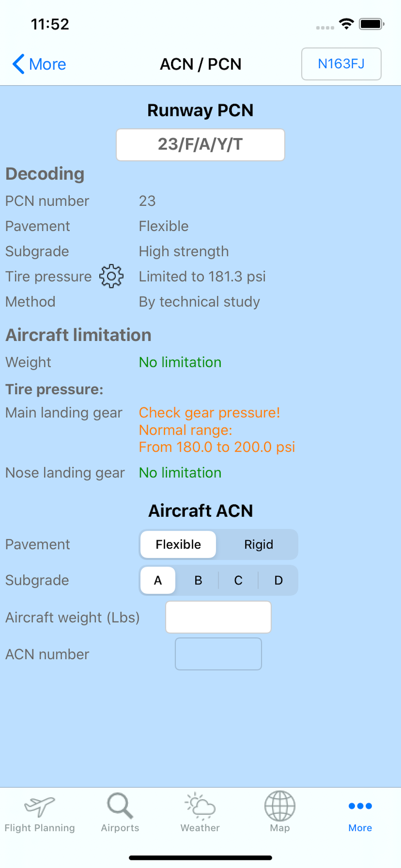Viewport: 401px width, 868px height.
Task: Select Flexible pavement option
Action: [x=178, y=544]
